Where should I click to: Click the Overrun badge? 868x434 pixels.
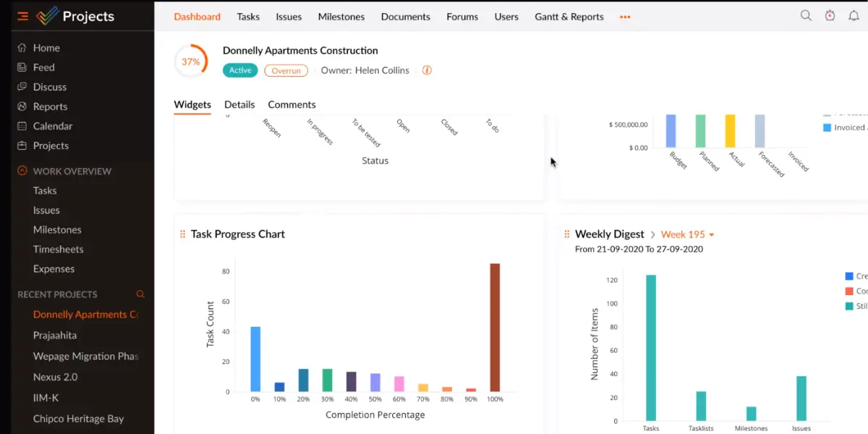(286, 70)
